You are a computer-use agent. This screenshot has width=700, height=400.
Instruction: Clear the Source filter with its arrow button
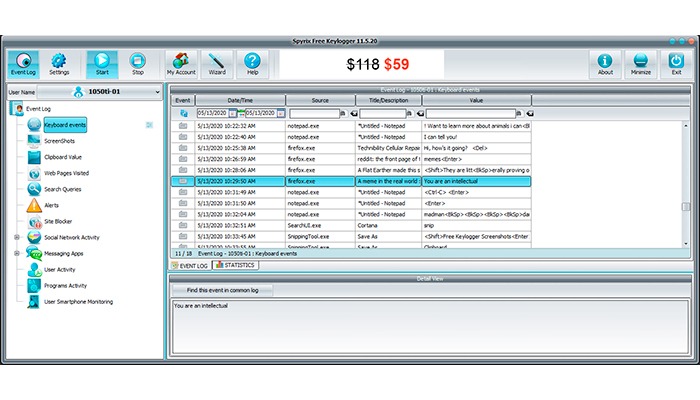pos(354,114)
